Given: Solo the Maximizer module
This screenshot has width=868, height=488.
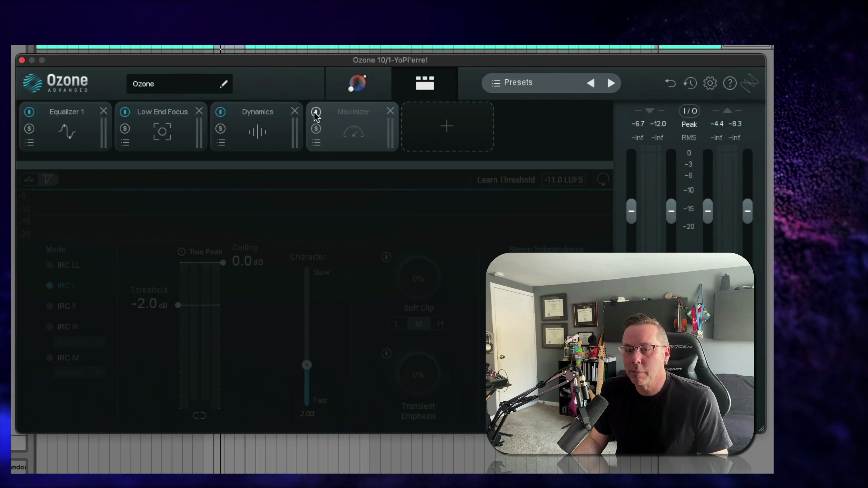Looking at the screenshot, I should tap(316, 129).
